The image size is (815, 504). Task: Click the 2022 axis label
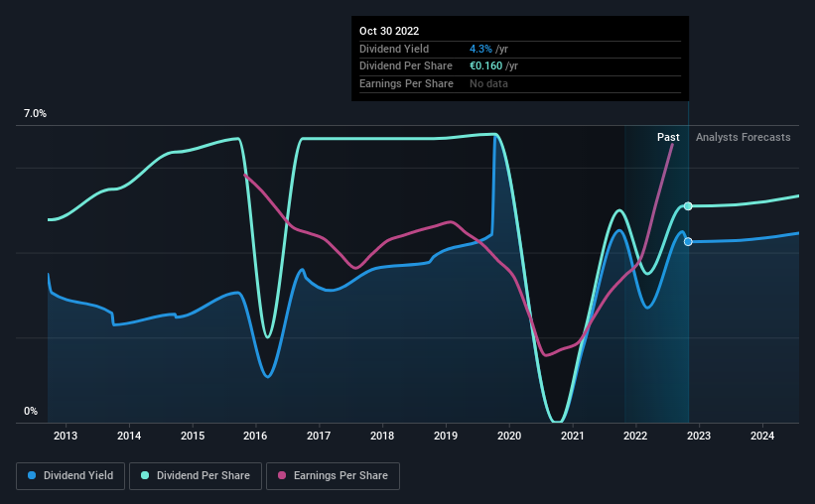point(635,436)
